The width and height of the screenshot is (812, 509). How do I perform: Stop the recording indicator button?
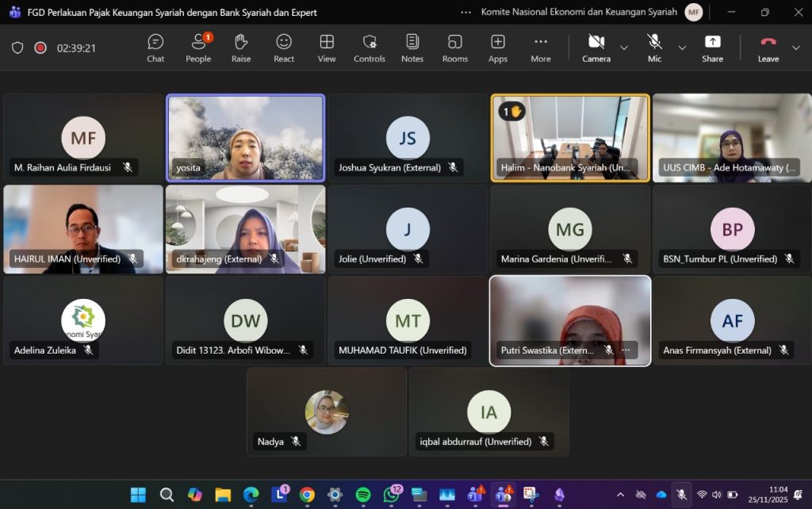pos(40,48)
